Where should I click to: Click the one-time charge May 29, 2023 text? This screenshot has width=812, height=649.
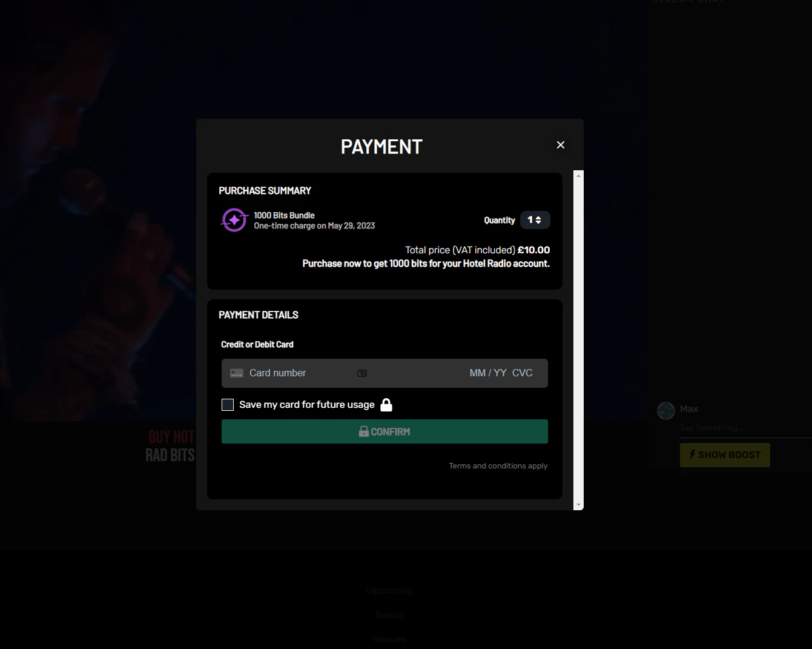[x=314, y=225]
